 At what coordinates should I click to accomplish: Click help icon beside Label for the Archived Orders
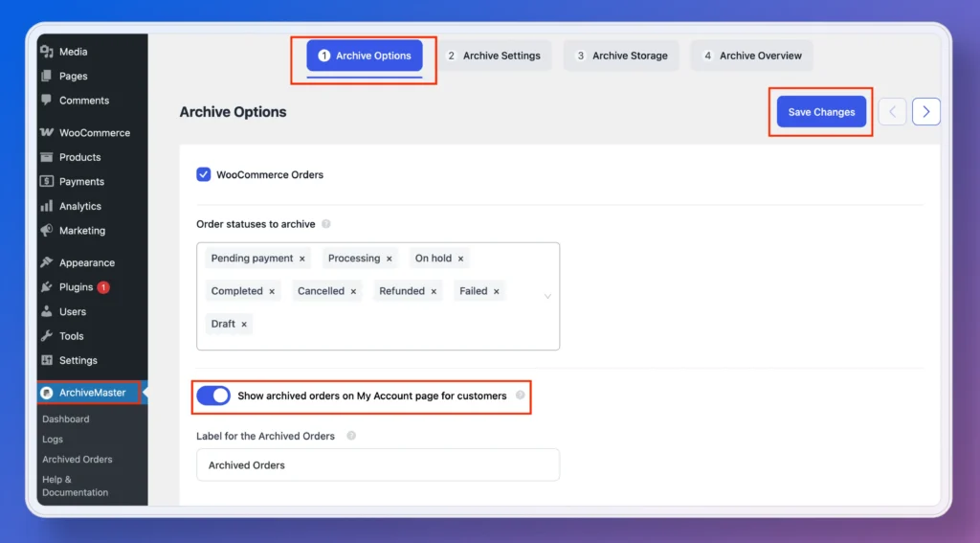[351, 436]
